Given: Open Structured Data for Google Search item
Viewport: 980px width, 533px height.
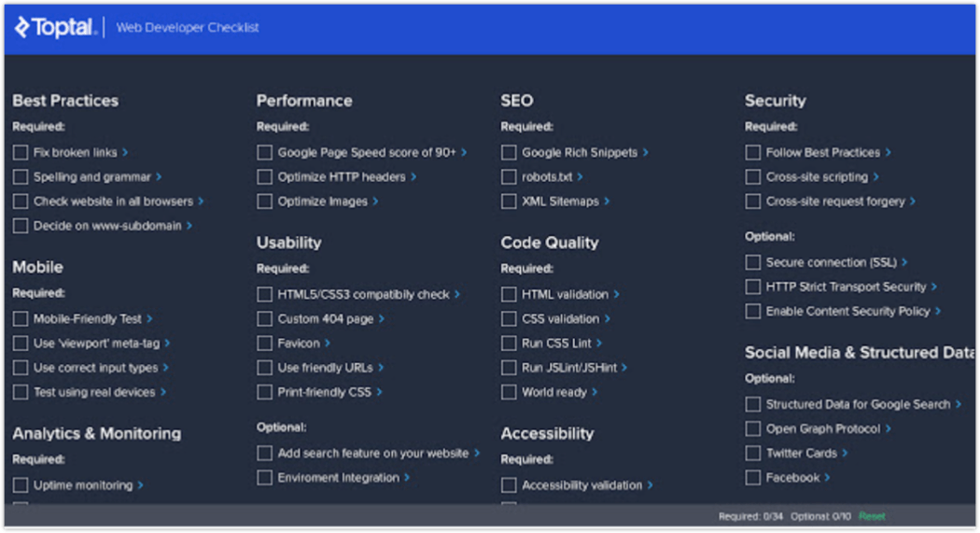Looking at the screenshot, I should click(x=858, y=404).
